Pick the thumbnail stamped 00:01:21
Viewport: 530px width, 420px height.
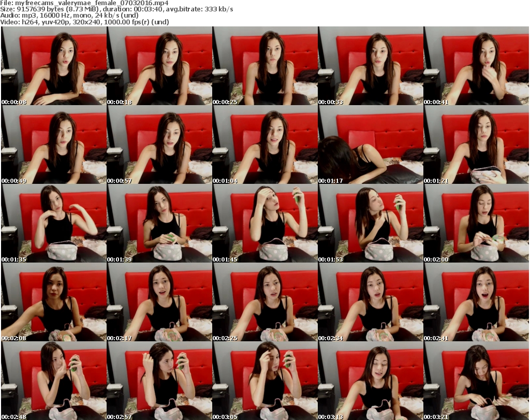(476, 144)
